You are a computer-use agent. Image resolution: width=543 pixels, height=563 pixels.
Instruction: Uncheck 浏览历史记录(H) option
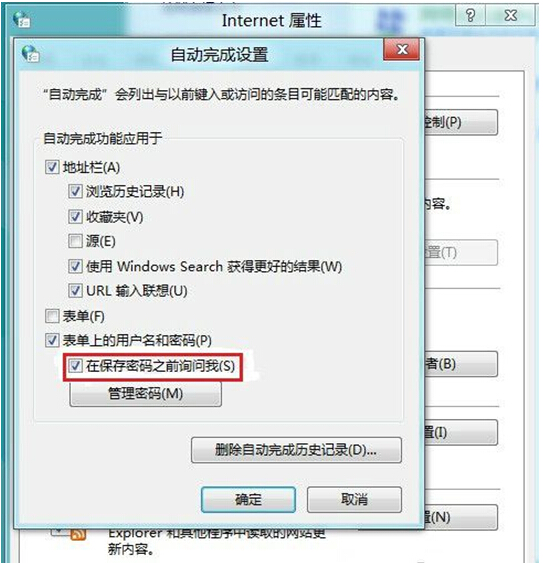(75, 191)
